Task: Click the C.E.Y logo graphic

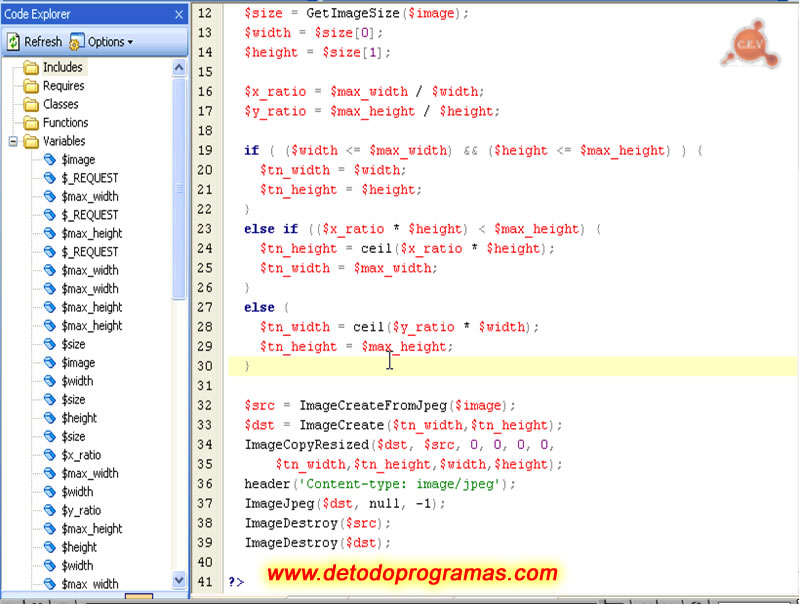Action: click(751, 43)
